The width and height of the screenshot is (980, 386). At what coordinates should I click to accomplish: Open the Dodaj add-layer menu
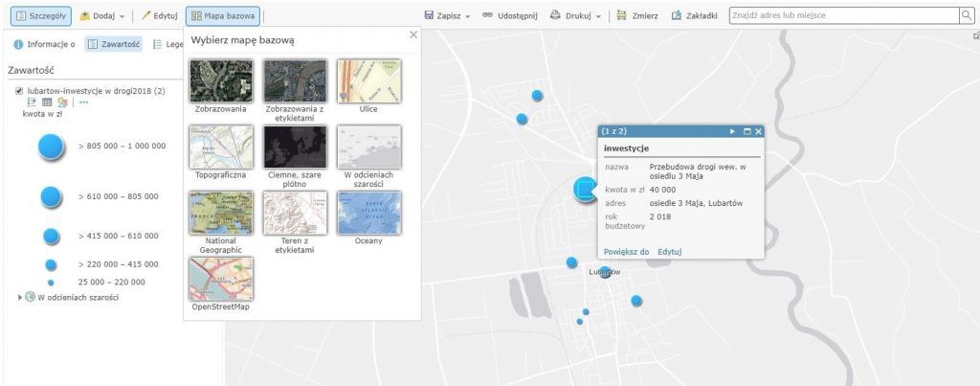click(102, 16)
